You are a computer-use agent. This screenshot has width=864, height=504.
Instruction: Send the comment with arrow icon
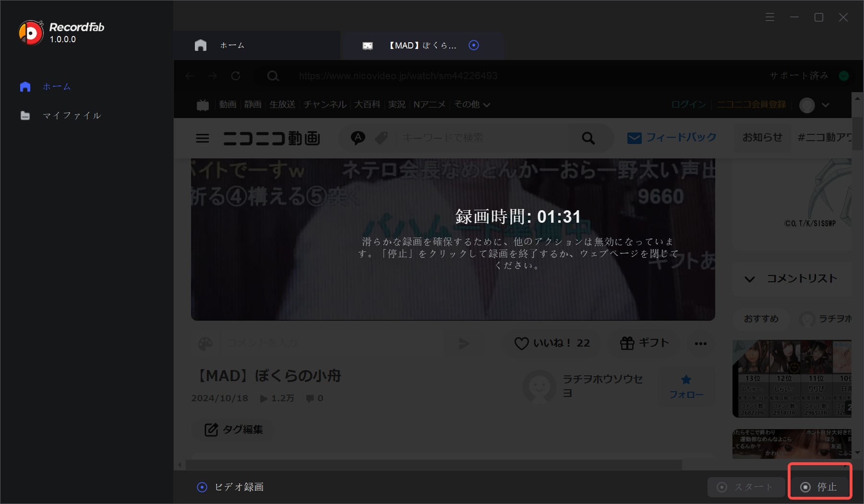(464, 343)
